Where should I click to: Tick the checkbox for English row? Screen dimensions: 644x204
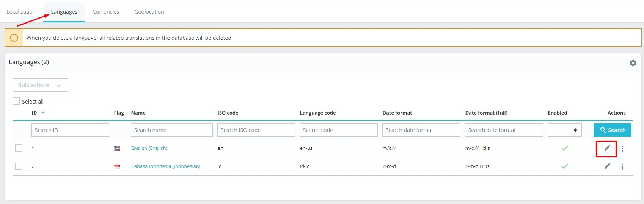[x=19, y=148]
